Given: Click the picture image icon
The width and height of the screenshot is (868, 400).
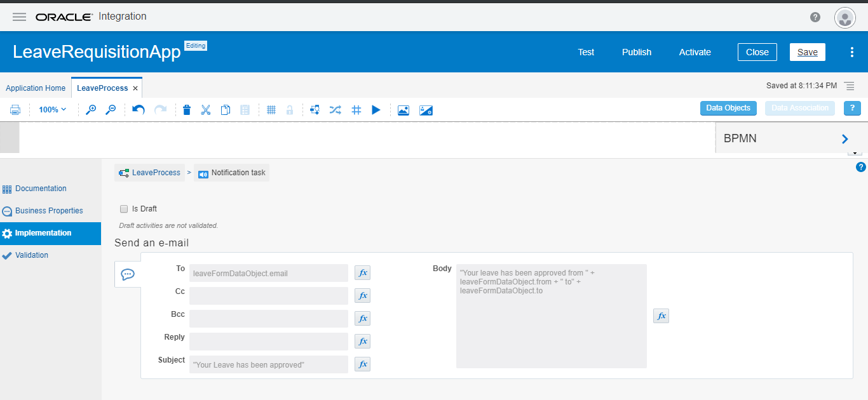Looking at the screenshot, I should (x=403, y=110).
